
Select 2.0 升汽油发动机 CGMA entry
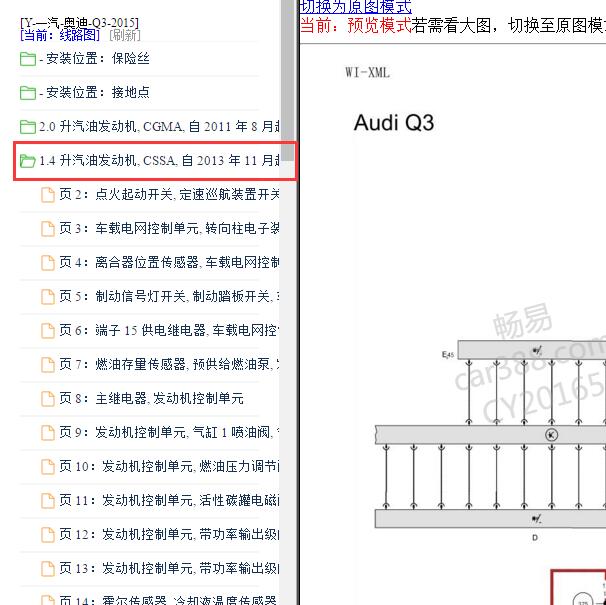point(159,127)
